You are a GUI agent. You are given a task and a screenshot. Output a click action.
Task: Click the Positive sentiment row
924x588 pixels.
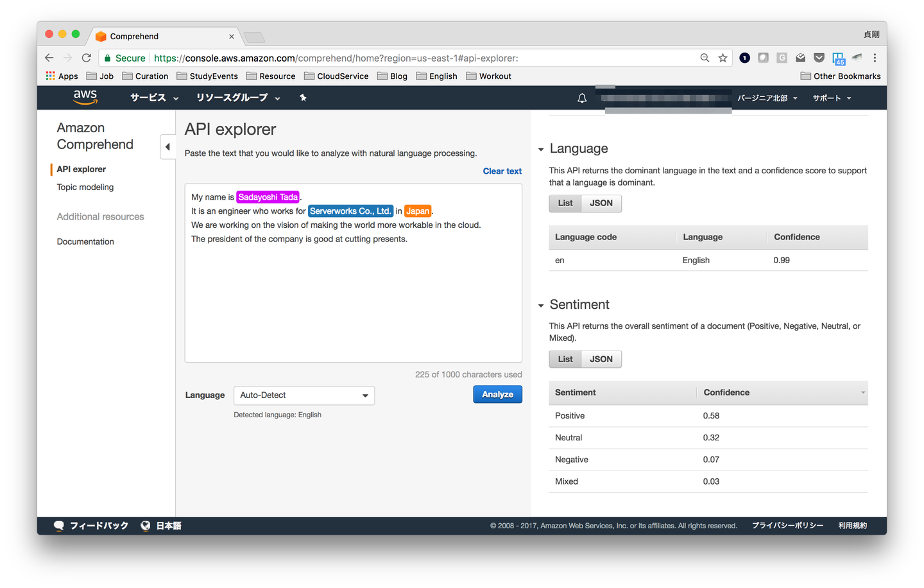(708, 416)
